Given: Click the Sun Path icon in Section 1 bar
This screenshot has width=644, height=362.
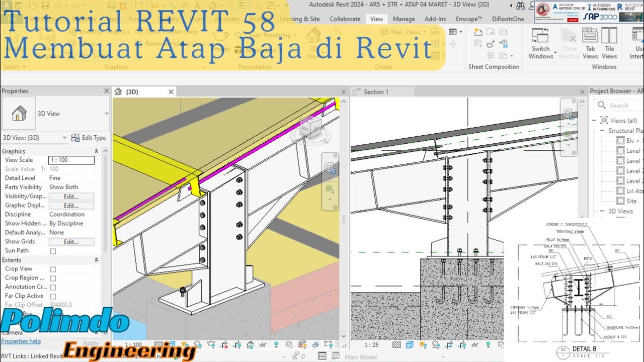Looking at the screenshot, I should [422, 345].
